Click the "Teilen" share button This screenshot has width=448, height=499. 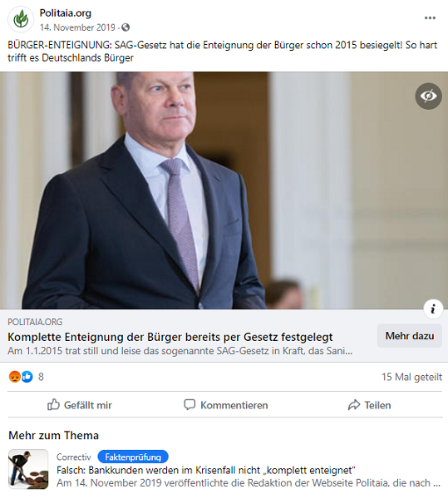[370, 405]
